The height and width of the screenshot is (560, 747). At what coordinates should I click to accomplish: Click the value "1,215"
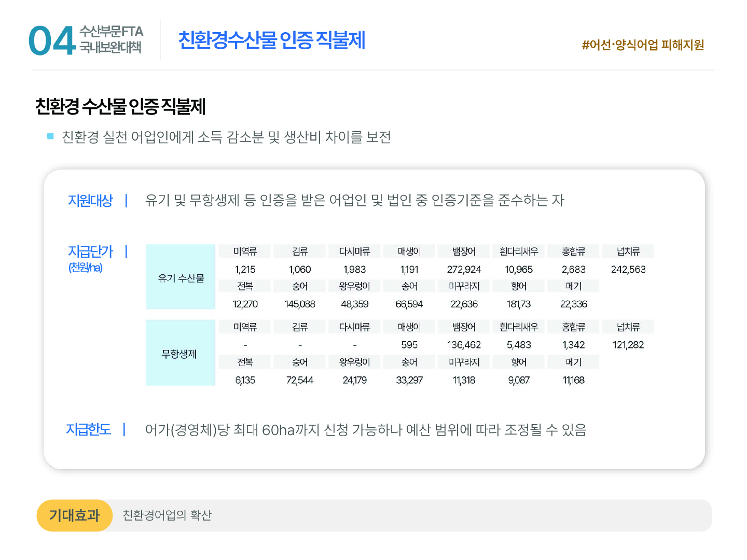click(245, 270)
